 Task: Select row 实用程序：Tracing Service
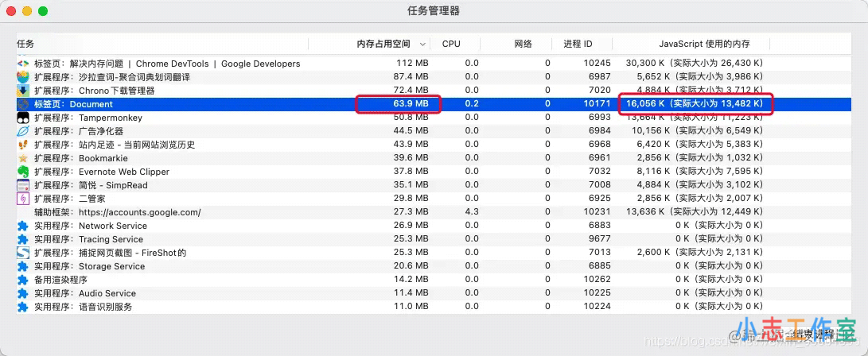tap(434, 239)
